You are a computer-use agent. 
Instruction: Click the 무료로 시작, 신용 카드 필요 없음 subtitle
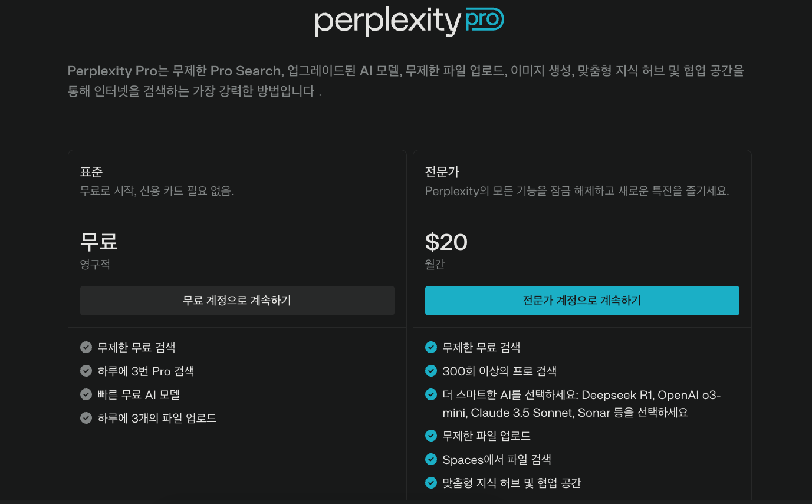157,191
